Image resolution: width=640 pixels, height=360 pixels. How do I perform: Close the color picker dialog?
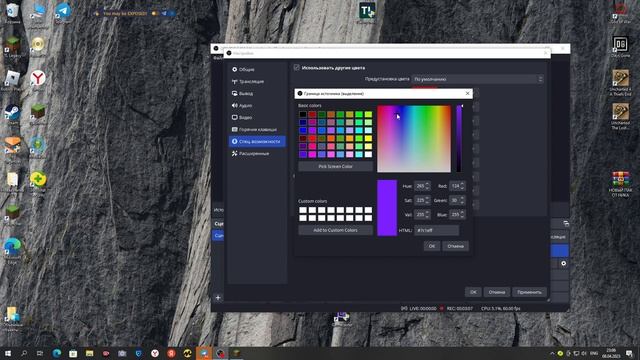click(x=467, y=93)
